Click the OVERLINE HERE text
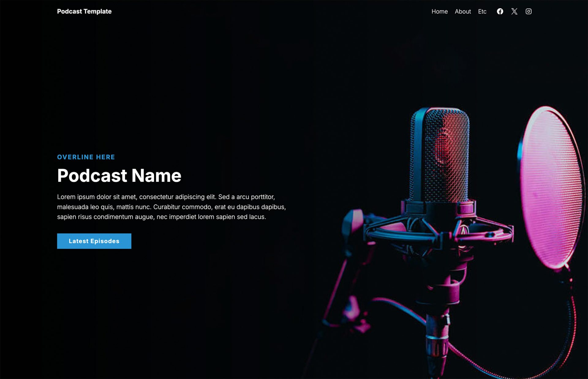 click(86, 157)
